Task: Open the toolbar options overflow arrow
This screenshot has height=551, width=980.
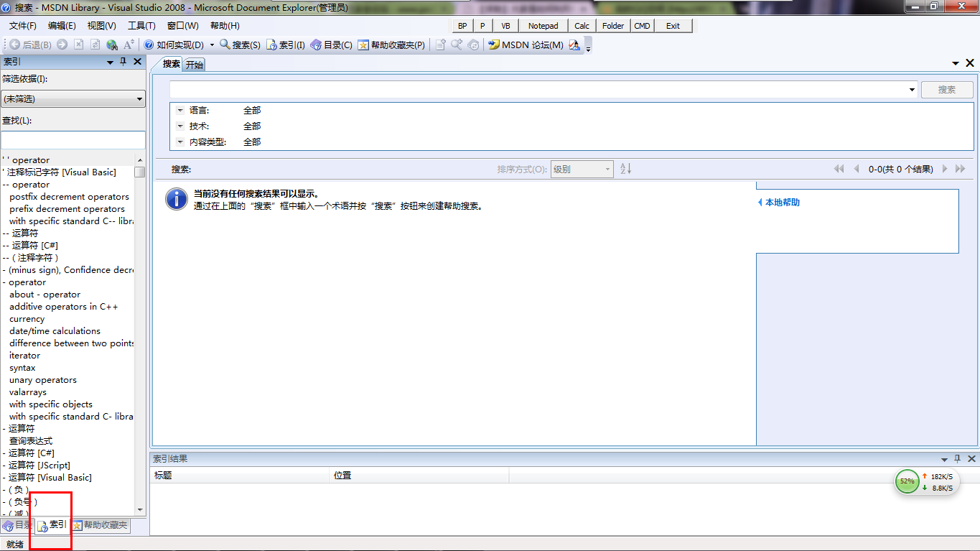Action: pos(589,47)
